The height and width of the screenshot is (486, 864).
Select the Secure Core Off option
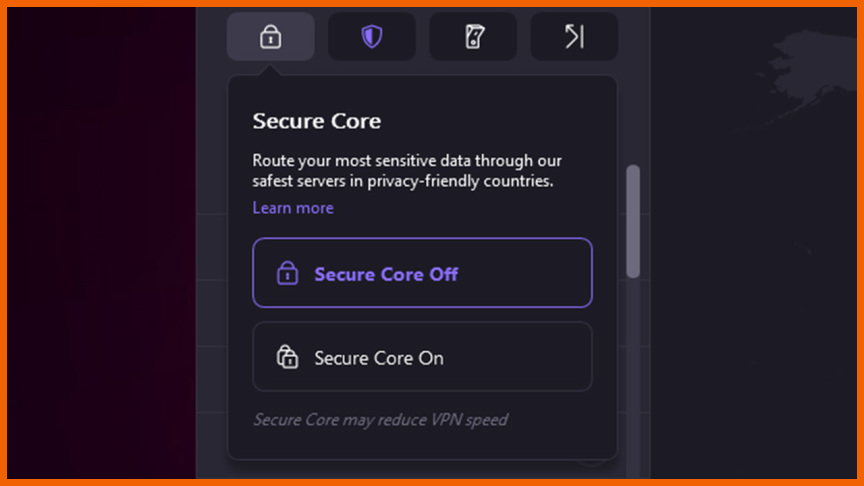coord(422,273)
